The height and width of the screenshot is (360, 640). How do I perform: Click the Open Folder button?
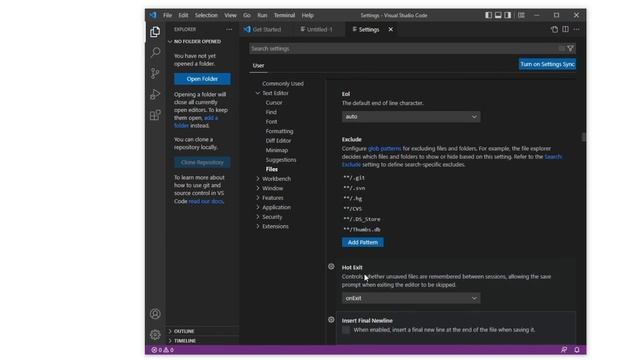pyautogui.click(x=202, y=79)
